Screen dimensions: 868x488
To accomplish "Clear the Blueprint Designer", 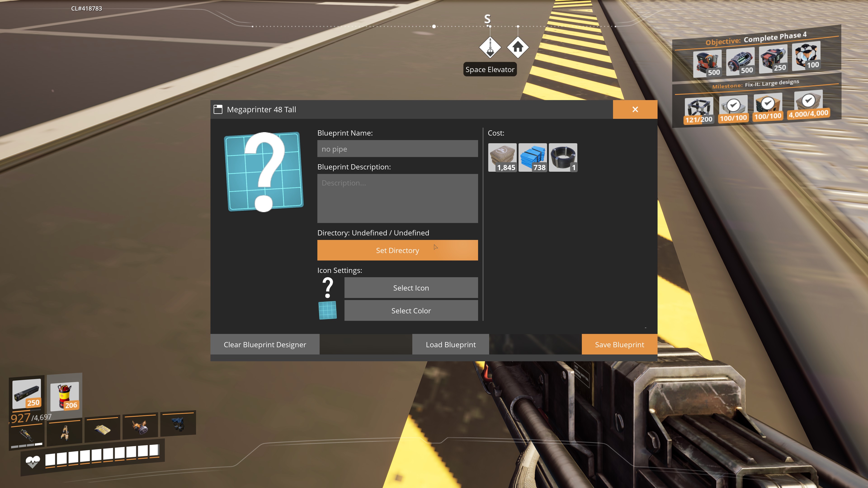I will [265, 344].
